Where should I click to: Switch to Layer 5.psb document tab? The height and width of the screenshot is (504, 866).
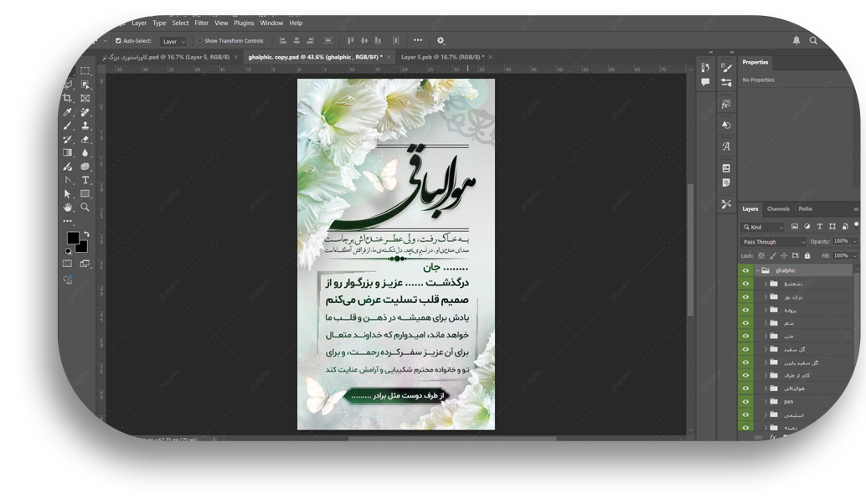[441, 57]
